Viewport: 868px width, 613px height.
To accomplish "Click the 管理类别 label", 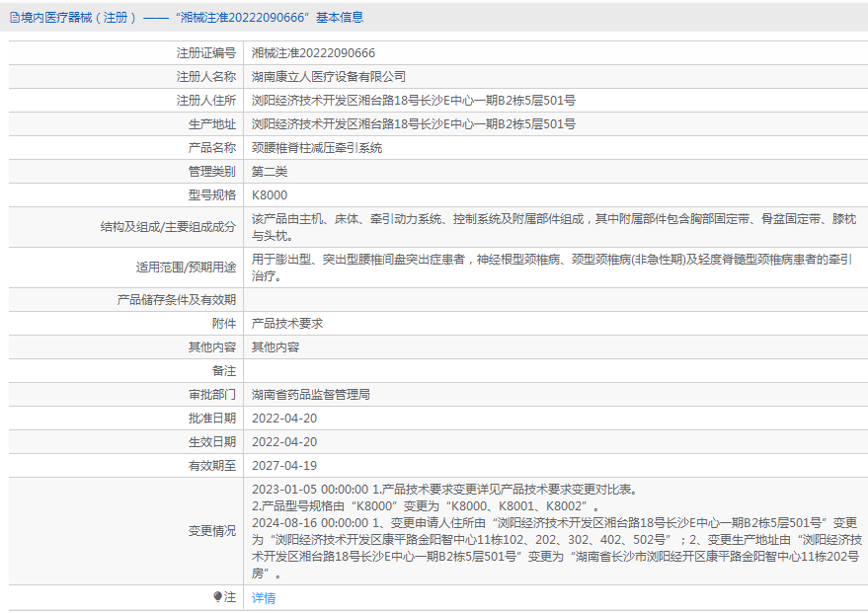I will click(212, 172).
